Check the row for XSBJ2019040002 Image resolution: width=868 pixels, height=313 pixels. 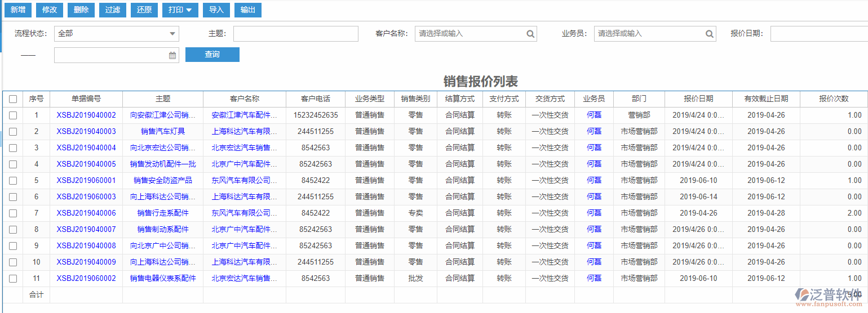coord(13,115)
